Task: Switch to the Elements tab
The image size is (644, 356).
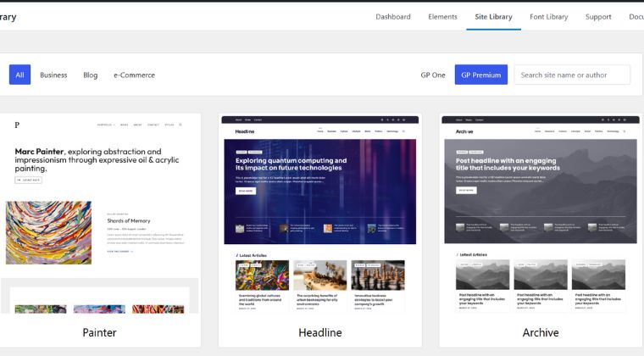Action: [442, 17]
